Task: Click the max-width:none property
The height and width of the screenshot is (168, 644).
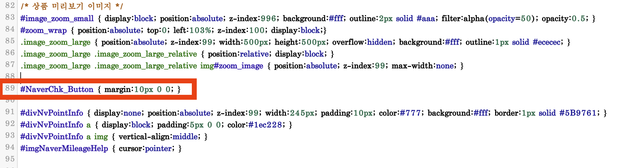Action: [423, 66]
